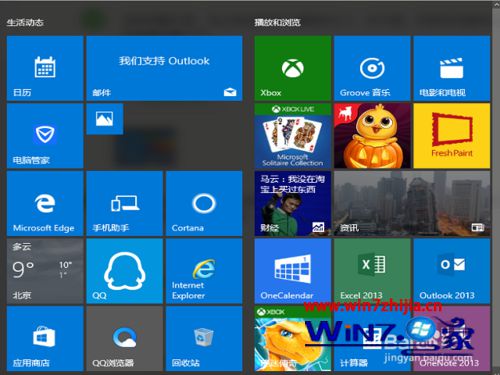Open Microsoft Solitaire Collection tile
500x375 pixels.
[293, 136]
